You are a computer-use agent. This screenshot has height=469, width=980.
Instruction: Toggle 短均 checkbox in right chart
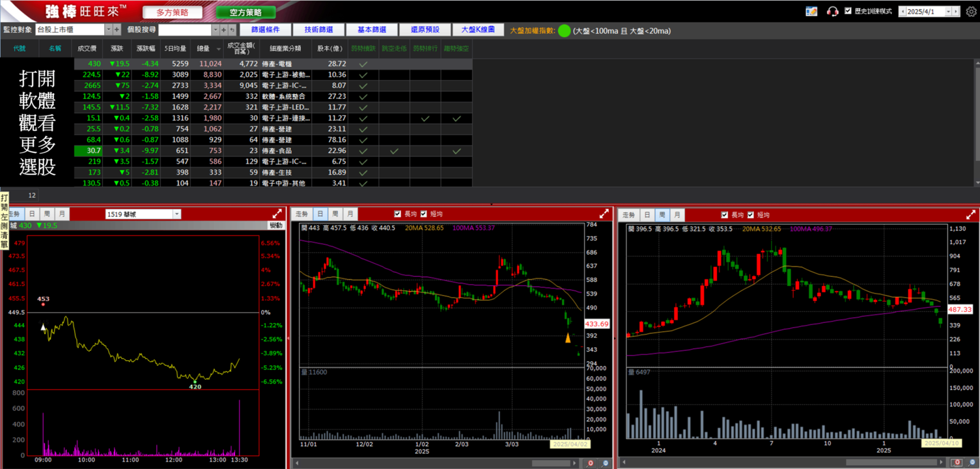click(751, 214)
